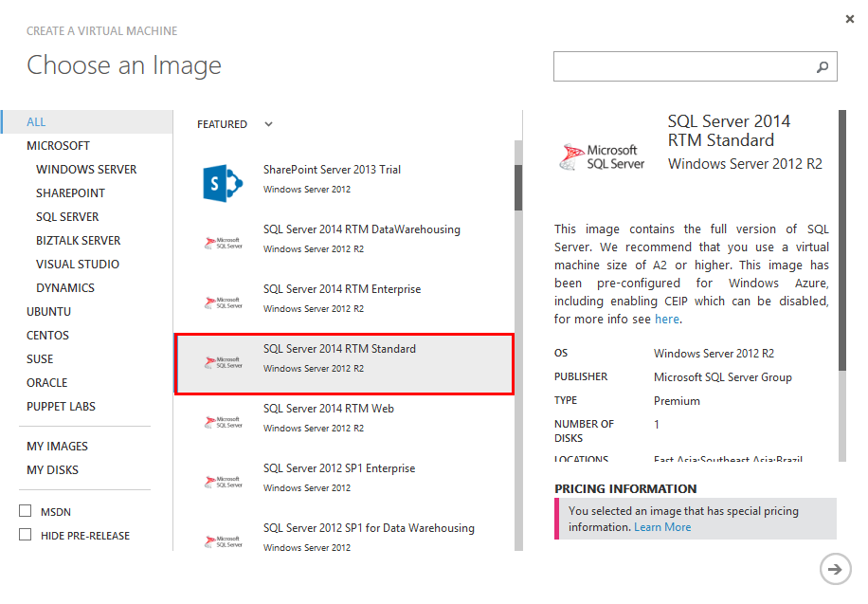Show SUSE images
This screenshot has width=868, height=604.
coord(40,359)
